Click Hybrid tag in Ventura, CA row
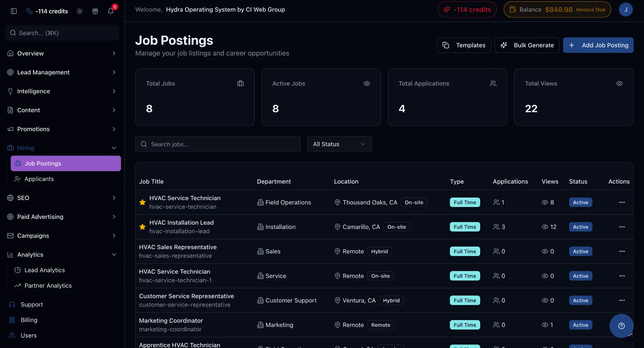The image size is (644, 348). tap(391, 300)
